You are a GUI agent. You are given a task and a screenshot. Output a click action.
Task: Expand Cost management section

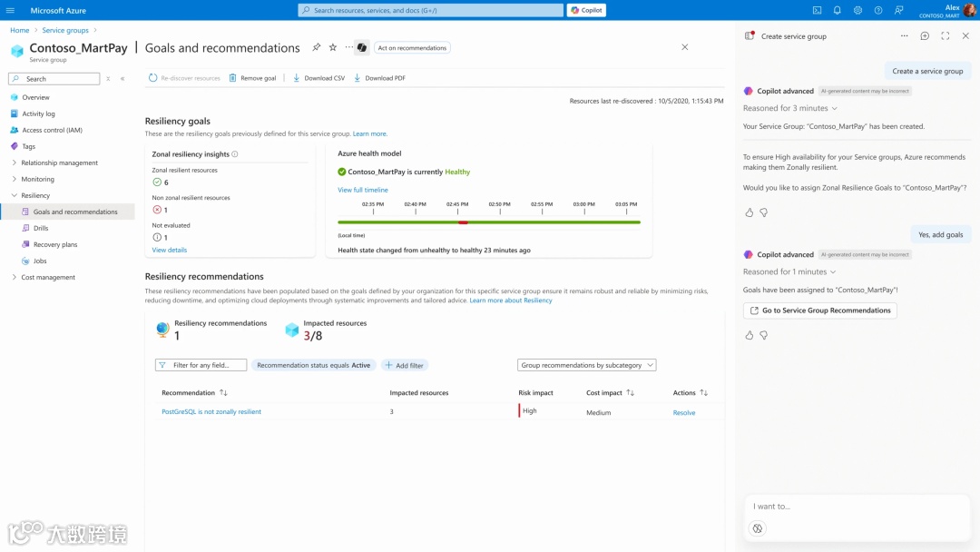(15, 277)
